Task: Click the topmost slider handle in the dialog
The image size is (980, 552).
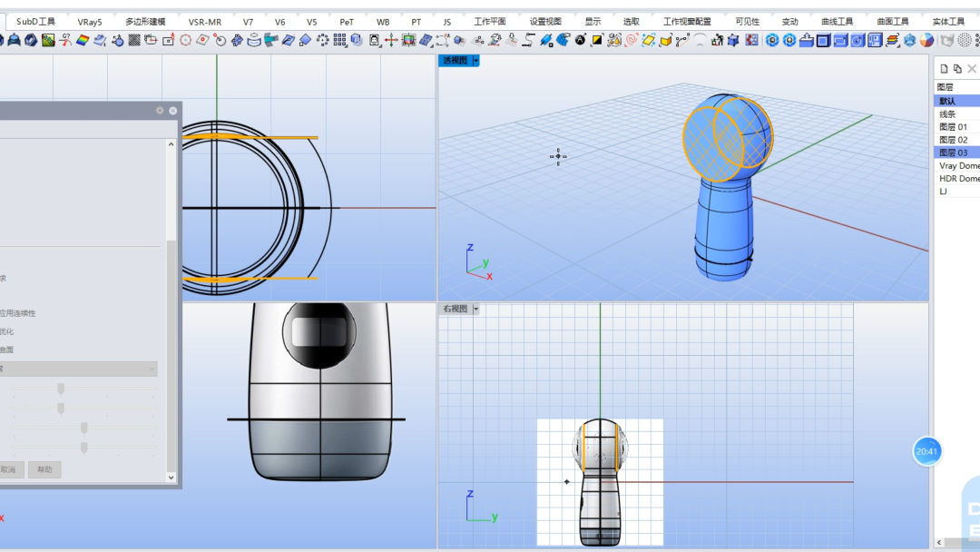Action: click(61, 389)
